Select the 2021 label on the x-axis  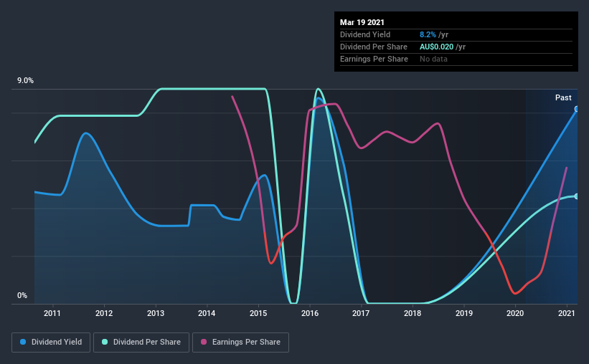(x=567, y=313)
